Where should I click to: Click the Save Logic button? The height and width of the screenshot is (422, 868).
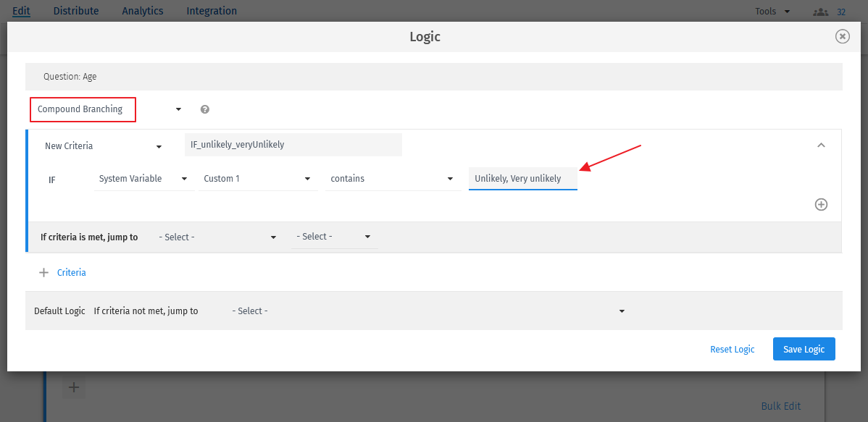(x=804, y=349)
